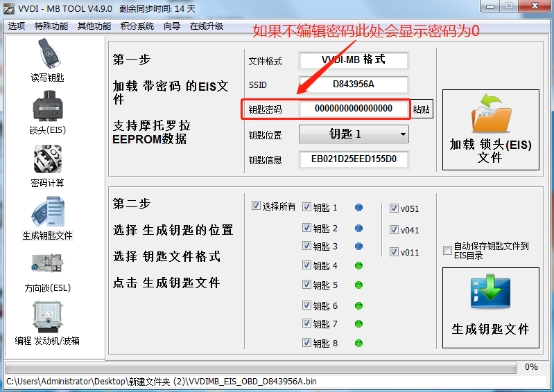
Task: Enable 自动保存钥匙文件到EIS目录 checkbox
Action: [x=447, y=250]
